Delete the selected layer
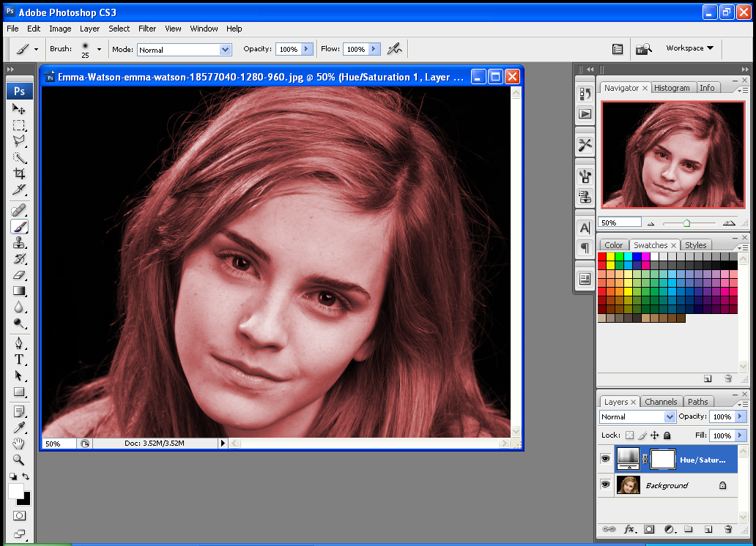Image resolution: width=756 pixels, height=546 pixels. (728, 529)
